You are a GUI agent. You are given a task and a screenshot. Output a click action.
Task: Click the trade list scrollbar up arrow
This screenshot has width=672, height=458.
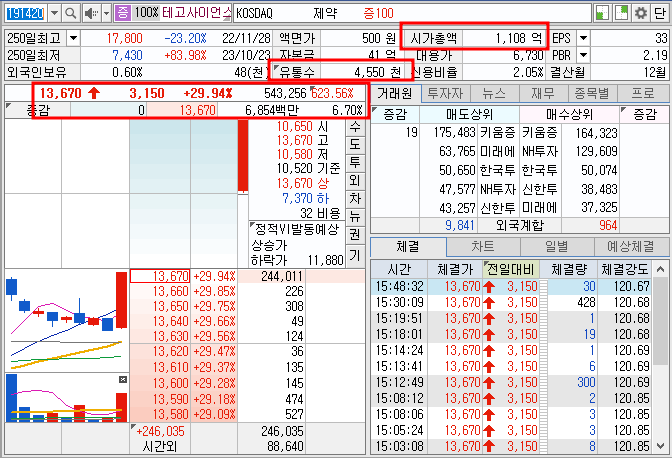click(x=660, y=269)
